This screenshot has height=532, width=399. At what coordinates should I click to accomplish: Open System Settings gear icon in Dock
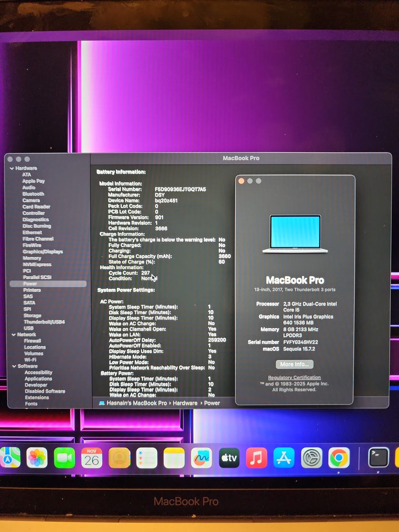tap(311, 458)
